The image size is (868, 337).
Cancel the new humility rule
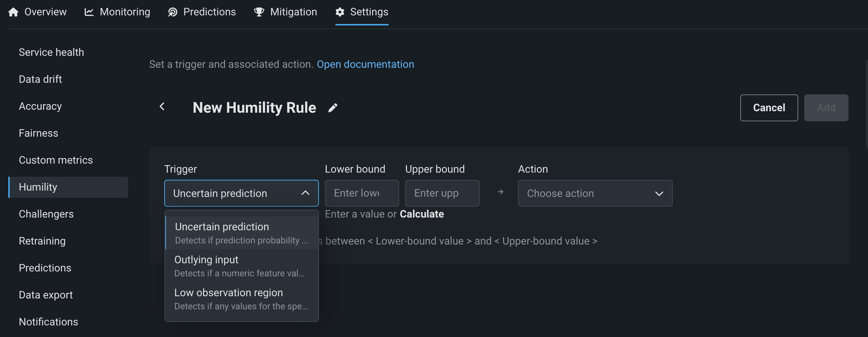[x=769, y=108]
